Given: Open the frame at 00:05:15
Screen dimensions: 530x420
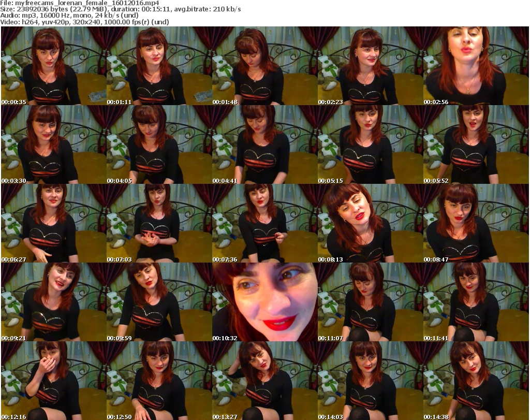Looking at the screenshot, I should tap(371, 144).
